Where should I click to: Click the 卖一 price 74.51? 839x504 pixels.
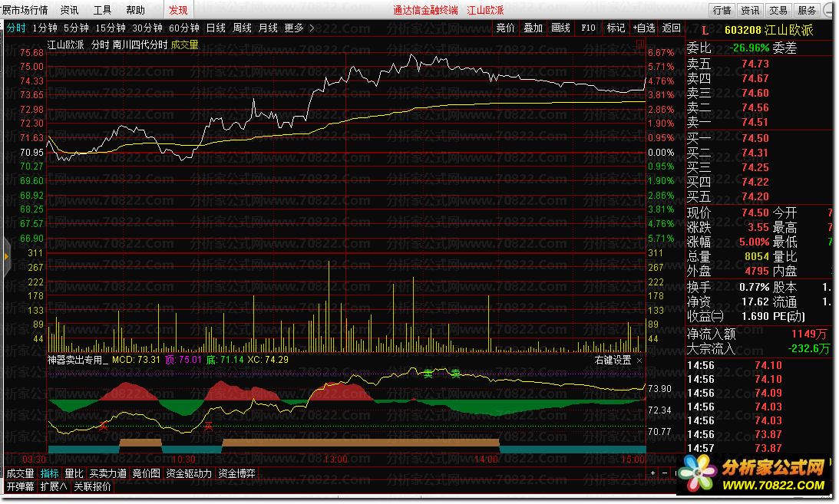755,123
